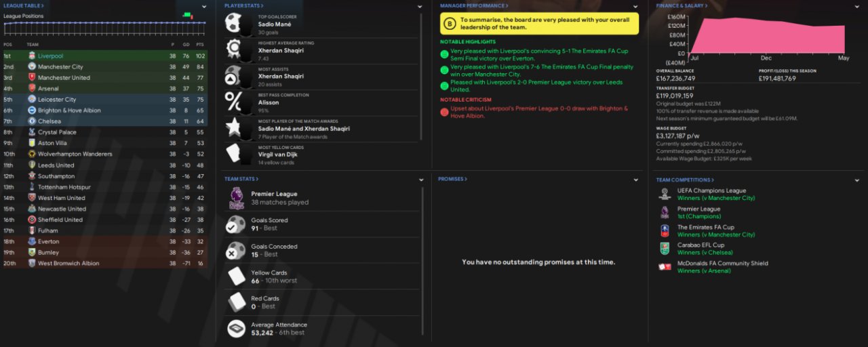Click the Player of the Match star icon
The image size is (868, 347).
click(235, 127)
